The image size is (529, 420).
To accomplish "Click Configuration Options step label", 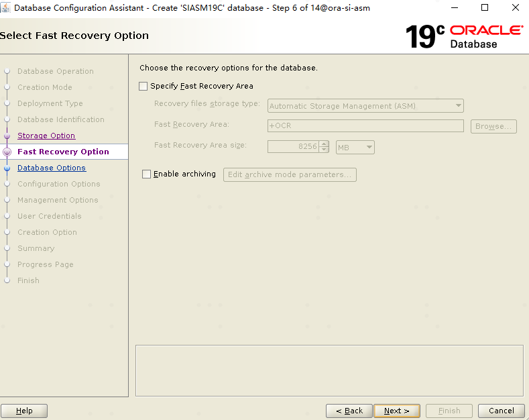I will (59, 184).
